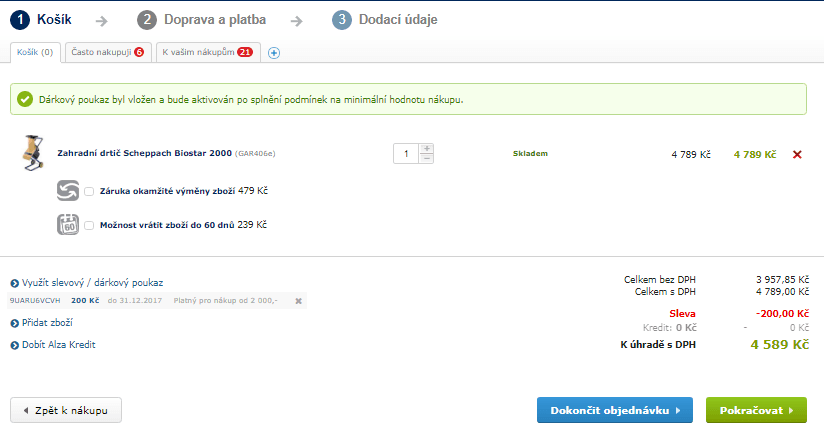This screenshot has height=441, width=824.
Task: Switch to K vašim nákupům tab
Action: [208, 53]
